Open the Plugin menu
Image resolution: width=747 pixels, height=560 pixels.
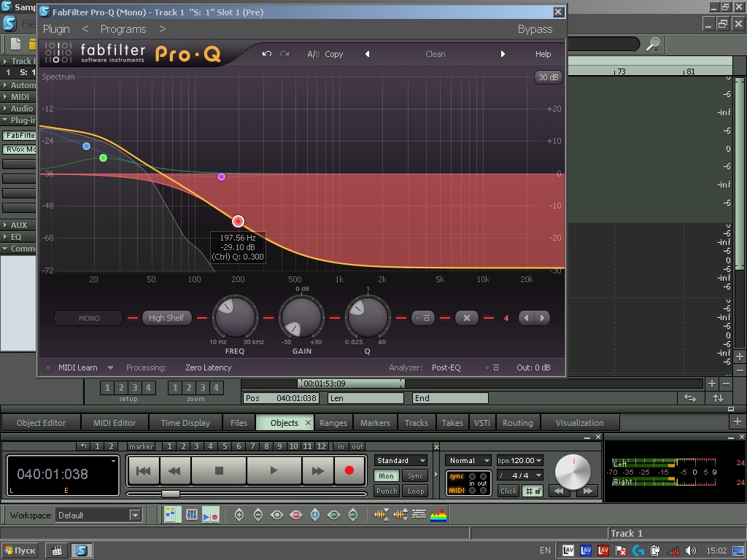56,29
